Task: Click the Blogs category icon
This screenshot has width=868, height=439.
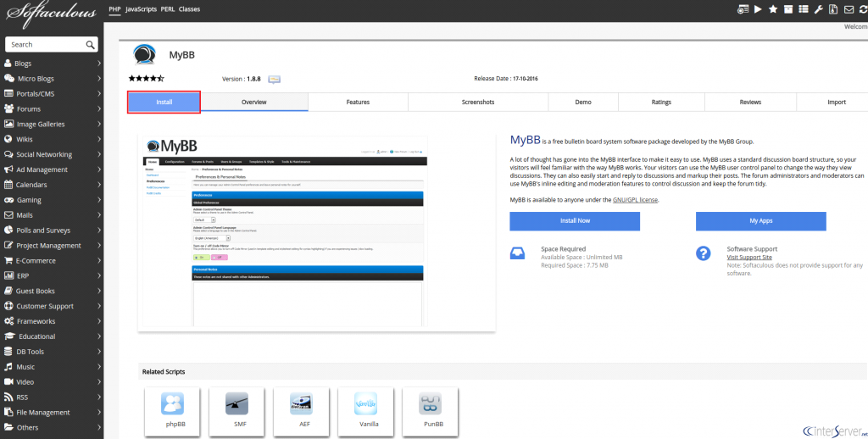Action: tap(8, 63)
